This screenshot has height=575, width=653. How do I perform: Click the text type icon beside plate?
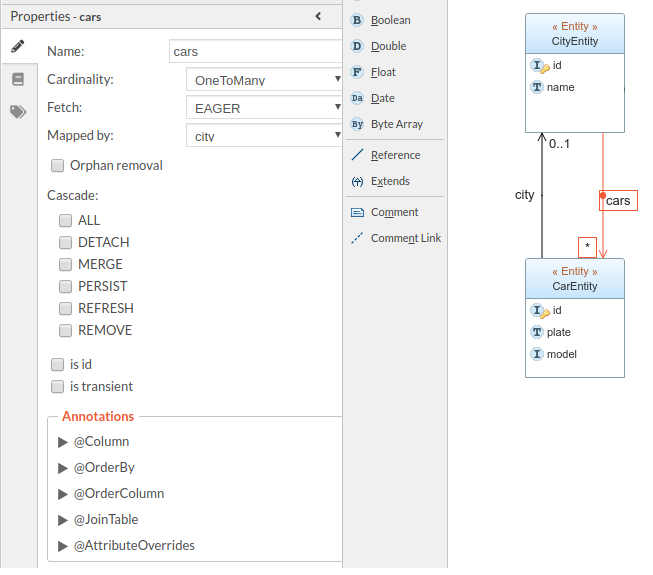point(537,332)
